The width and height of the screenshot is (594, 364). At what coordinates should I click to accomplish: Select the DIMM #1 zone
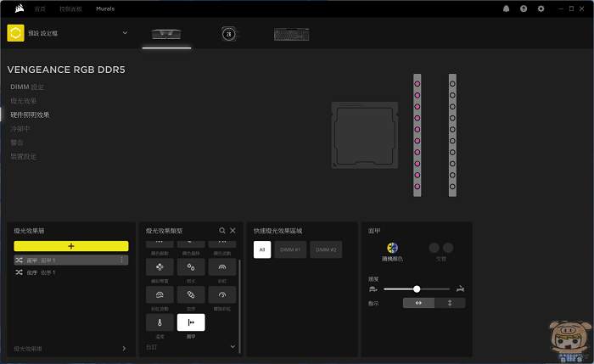click(290, 249)
